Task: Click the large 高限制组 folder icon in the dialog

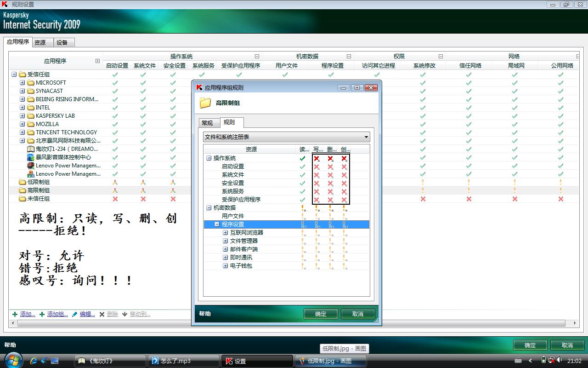Action: coord(205,103)
